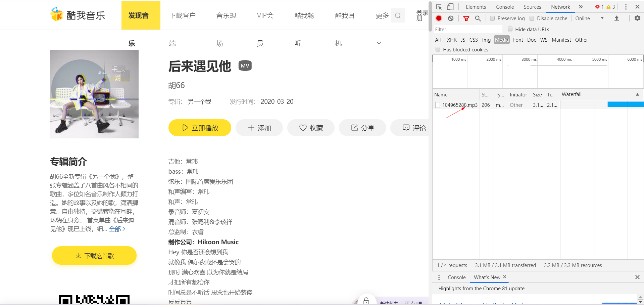Toggle the network filter funnel icon
The width and height of the screenshot is (644, 305).
[x=466, y=18]
